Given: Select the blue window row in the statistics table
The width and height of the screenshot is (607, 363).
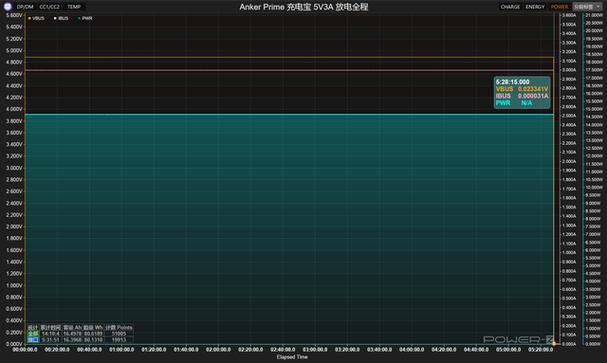Looking at the screenshot, I should point(80,340).
